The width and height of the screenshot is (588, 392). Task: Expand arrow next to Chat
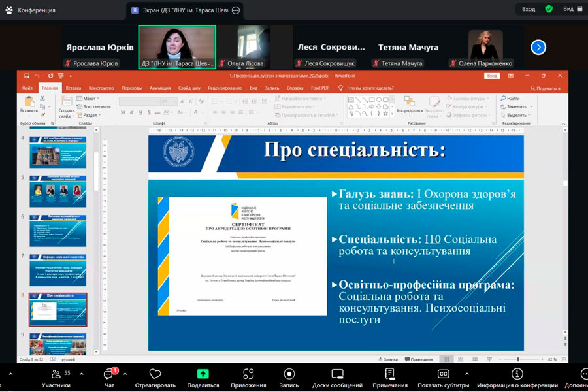pos(125,374)
